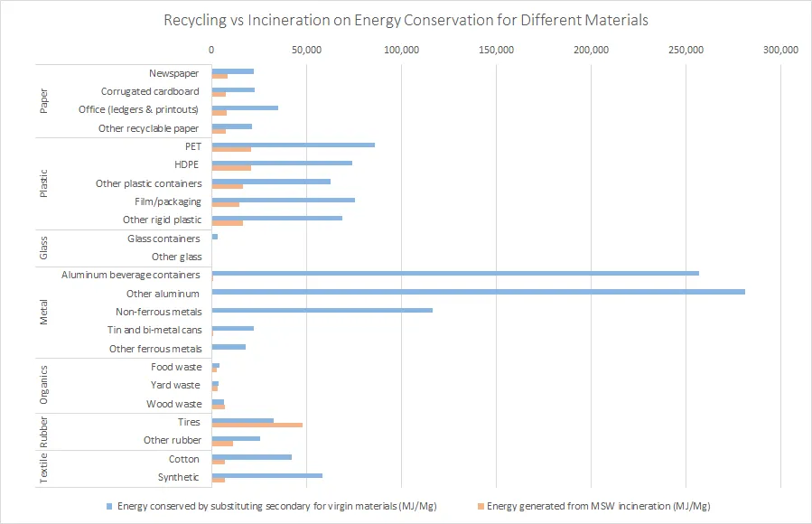Click the orange bar for HDPE
The height and width of the screenshot is (524, 812).
pyautogui.click(x=231, y=168)
